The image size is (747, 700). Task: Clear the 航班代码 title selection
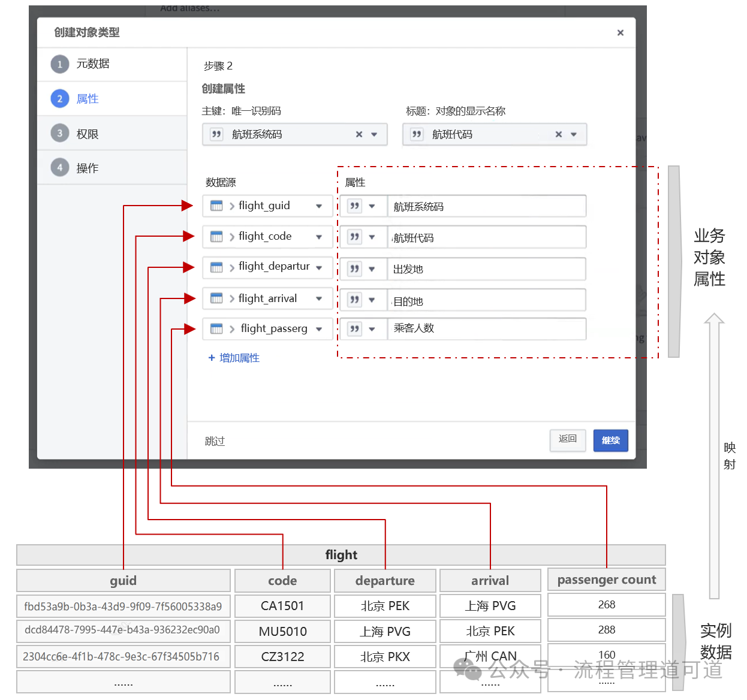coord(559,134)
